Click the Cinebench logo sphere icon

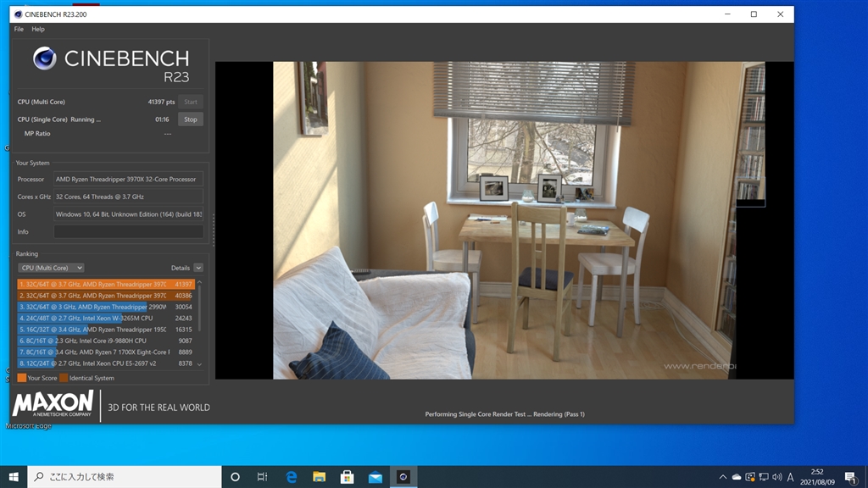[44, 58]
